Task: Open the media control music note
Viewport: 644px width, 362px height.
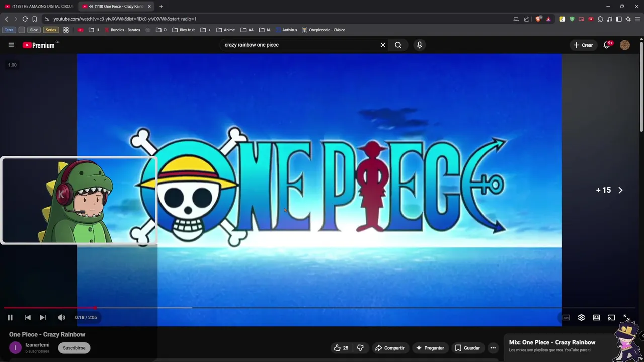Action: 610,19
